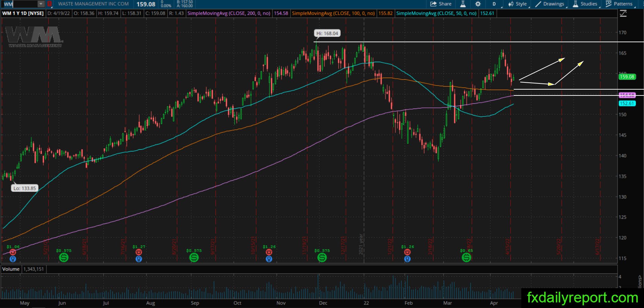Image resolution: width=644 pixels, height=308 pixels.
Task: Click the WASTE MANAGEMENT INC COM name
Action: click(93, 4)
